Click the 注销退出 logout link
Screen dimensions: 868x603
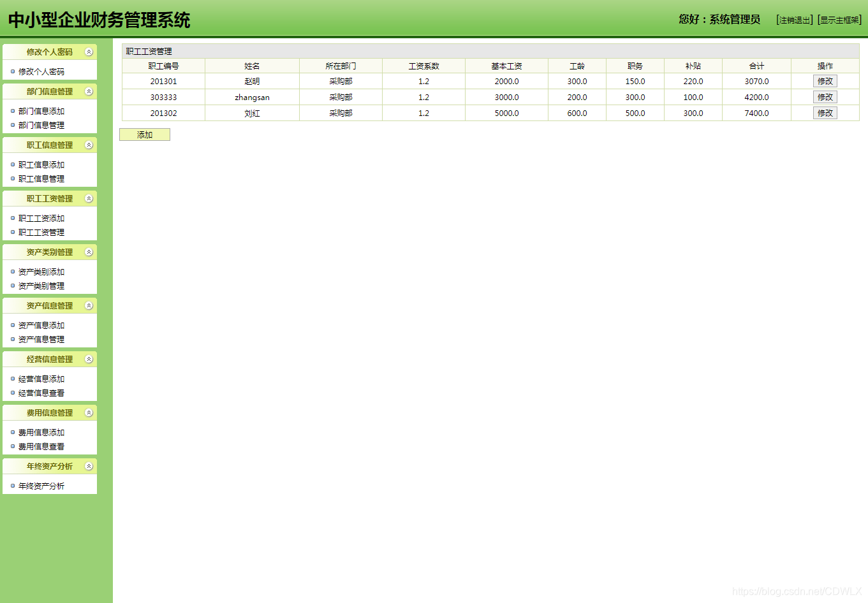795,20
